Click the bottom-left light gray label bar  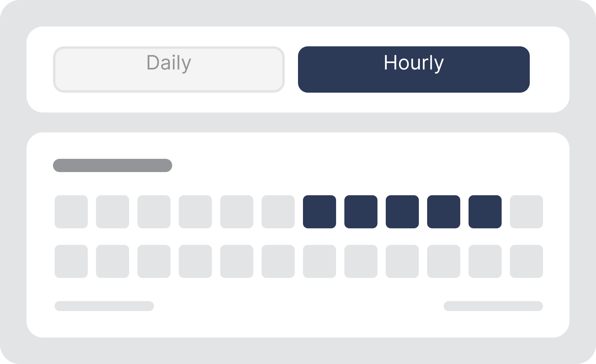104,306
